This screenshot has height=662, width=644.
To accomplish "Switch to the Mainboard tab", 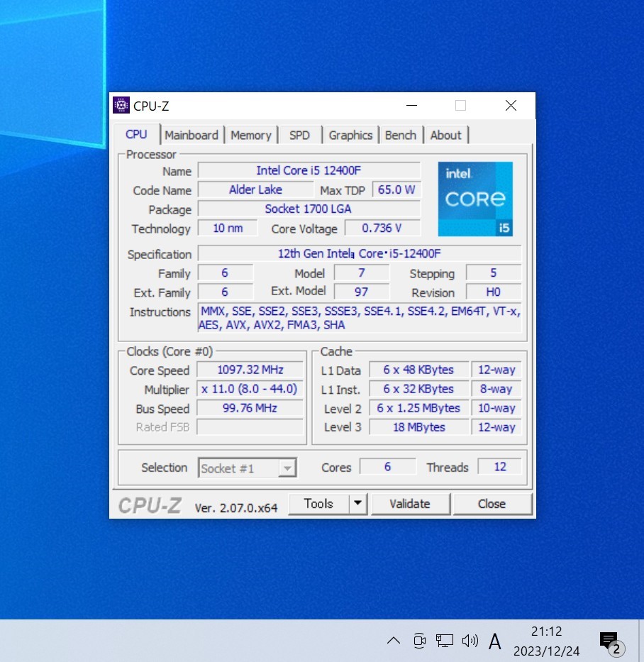I will click(191, 135).
